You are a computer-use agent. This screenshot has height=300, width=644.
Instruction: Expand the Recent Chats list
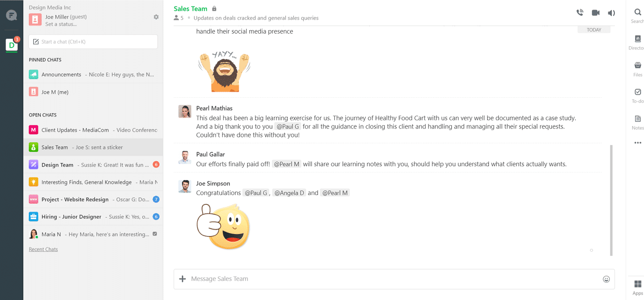(x=43, y=248)
